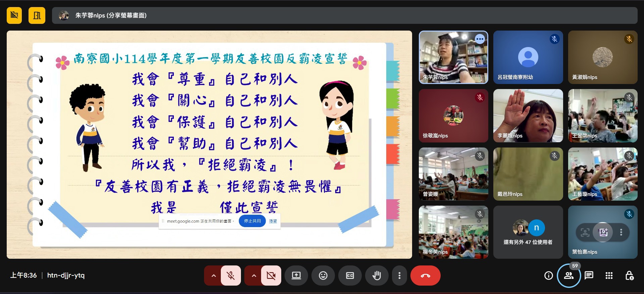The height and width of the screenshot is (294, 644).
Task: Toggle closed captions button
Action: point(350,276)
